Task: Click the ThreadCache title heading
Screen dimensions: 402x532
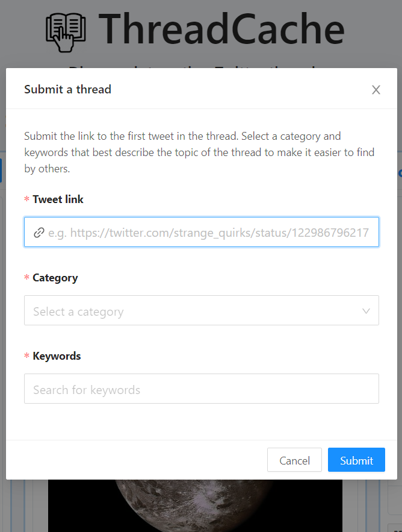Action: (x=221, y=29)
